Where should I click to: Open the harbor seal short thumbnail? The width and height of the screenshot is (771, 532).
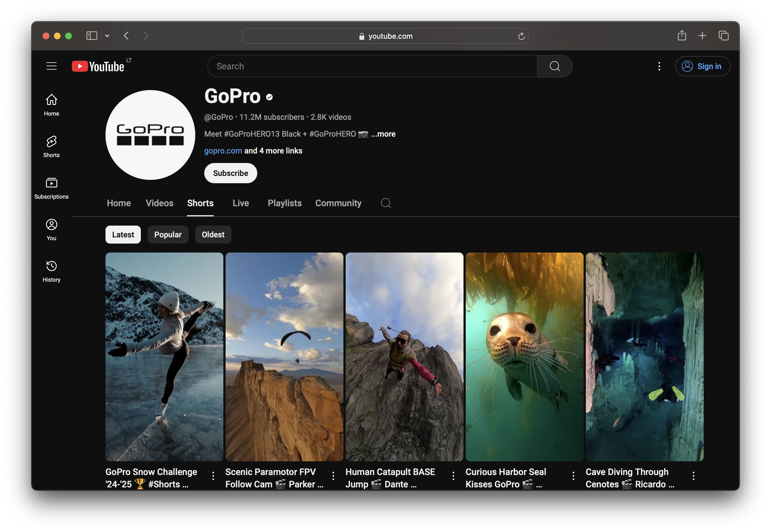524,357
